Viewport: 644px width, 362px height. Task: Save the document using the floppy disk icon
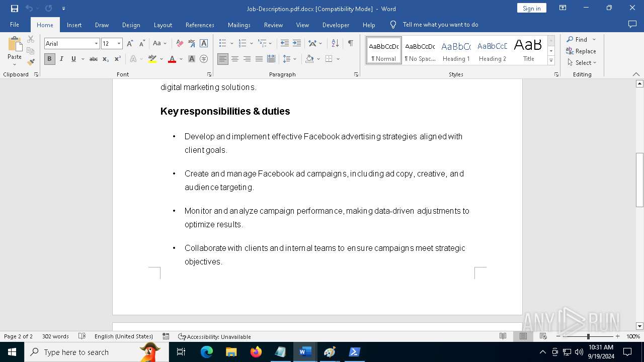(x=15, y=9)
